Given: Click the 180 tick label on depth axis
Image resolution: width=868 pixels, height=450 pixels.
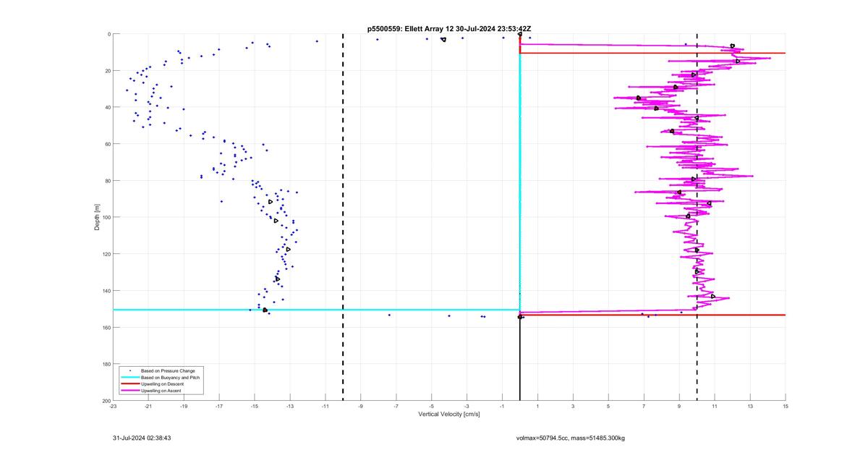Looking at the screenshot, I should 106,364.
